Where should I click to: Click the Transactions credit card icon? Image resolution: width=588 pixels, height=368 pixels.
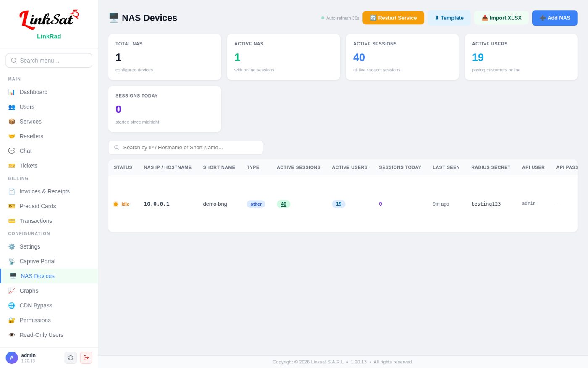12,221
